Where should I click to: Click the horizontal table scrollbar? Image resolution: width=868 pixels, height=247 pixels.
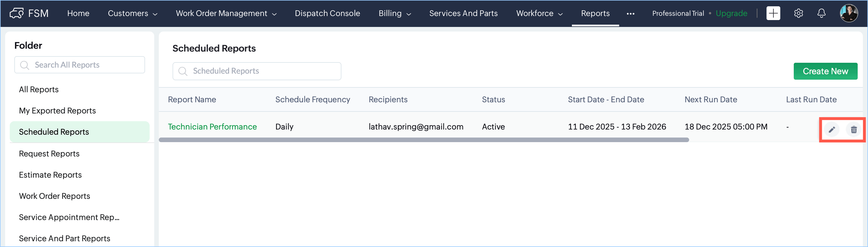(x=424, y=140)
